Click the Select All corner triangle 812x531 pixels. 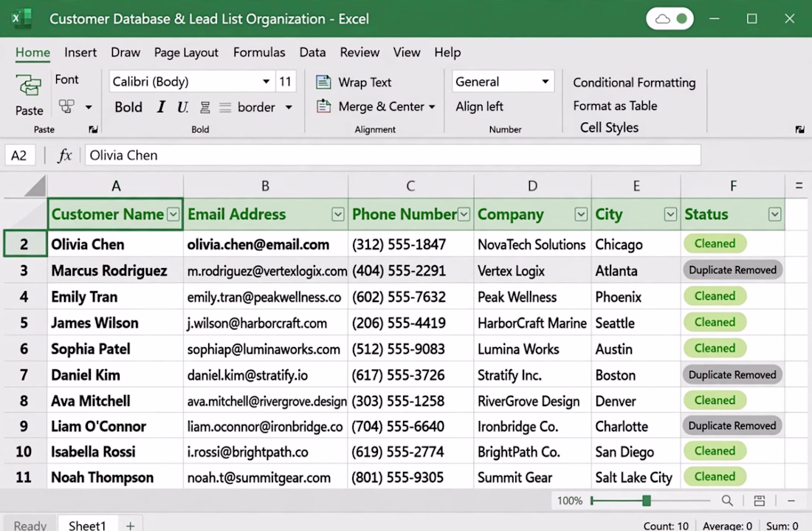pos(35,186)
